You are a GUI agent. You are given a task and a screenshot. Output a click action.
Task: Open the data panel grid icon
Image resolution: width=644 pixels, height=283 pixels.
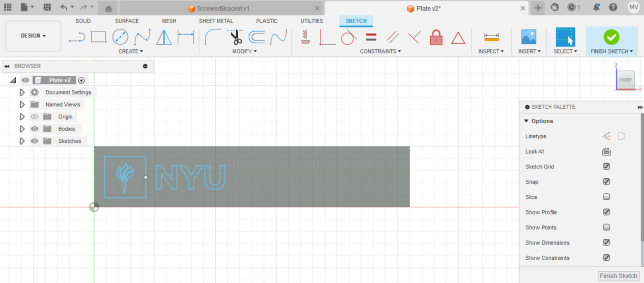[x=8, y=7]
